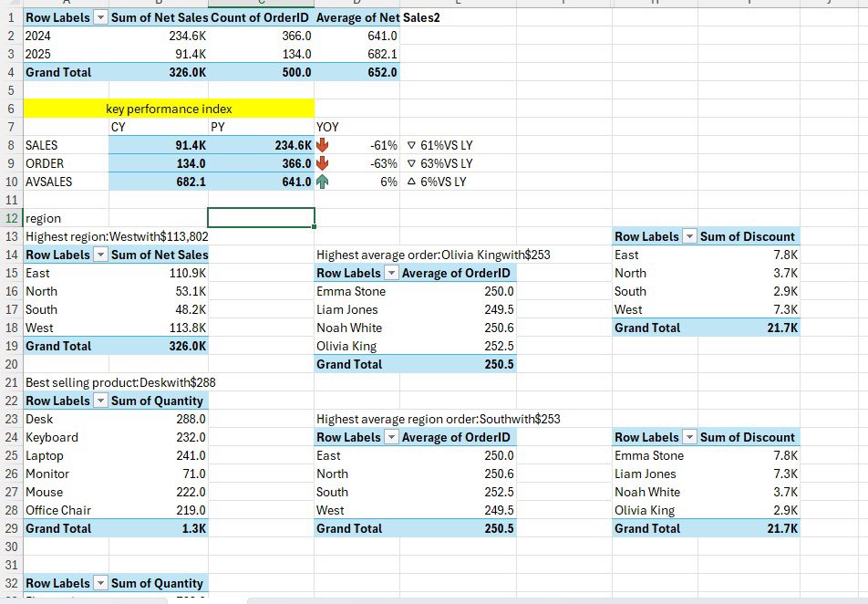Select South 252.5 average OrderID cell
The image size is (868, 604).
458,492
